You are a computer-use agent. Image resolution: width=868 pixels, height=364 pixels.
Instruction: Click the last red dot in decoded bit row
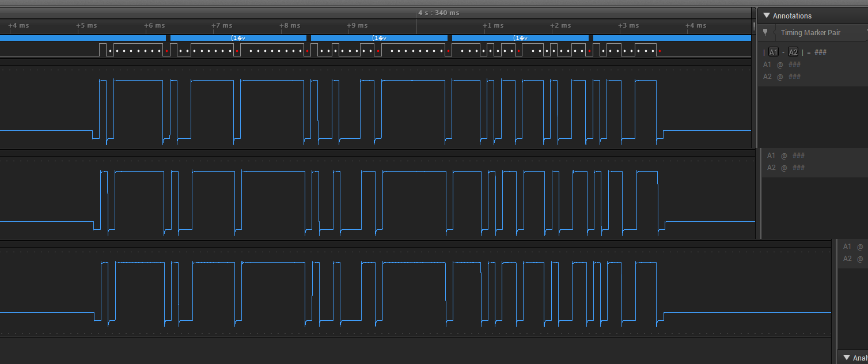pyautogui.click(x=659, y=51)
